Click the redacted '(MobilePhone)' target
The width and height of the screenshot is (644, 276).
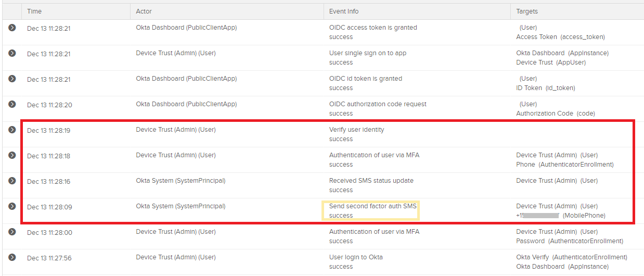(x=561, y=216)
